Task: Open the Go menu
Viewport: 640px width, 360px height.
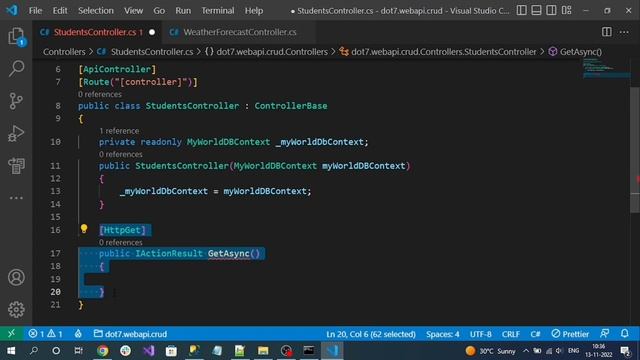Action: point(159,11)
